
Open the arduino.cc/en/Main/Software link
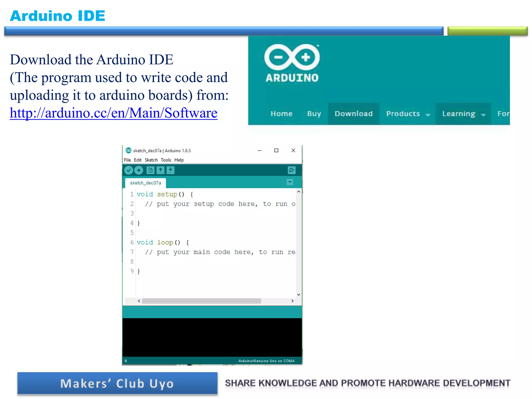pyautogui.click(x=114, y=113)
